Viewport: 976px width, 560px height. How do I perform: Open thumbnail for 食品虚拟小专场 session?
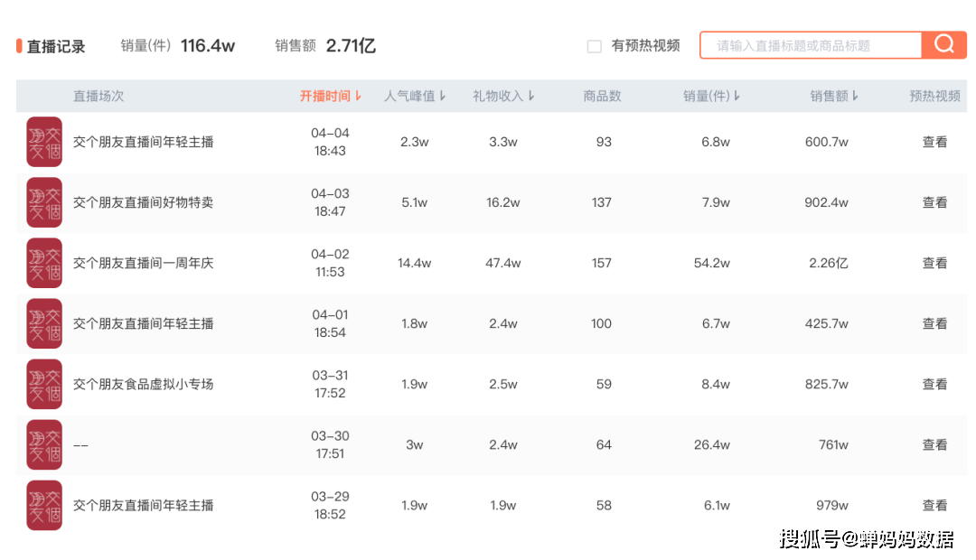click(x=44, y=384)
